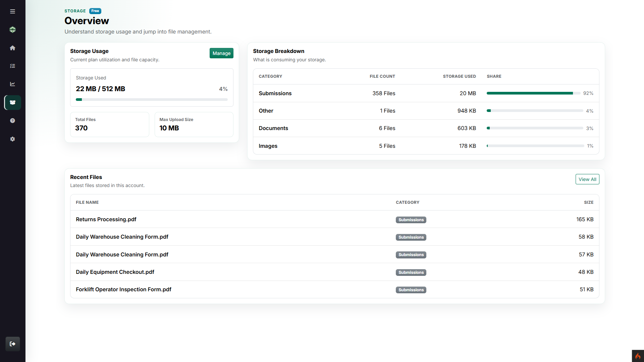Click the Submissions badge on Daily Equipment Checkout row
The image size is (644, 362).
411,273
